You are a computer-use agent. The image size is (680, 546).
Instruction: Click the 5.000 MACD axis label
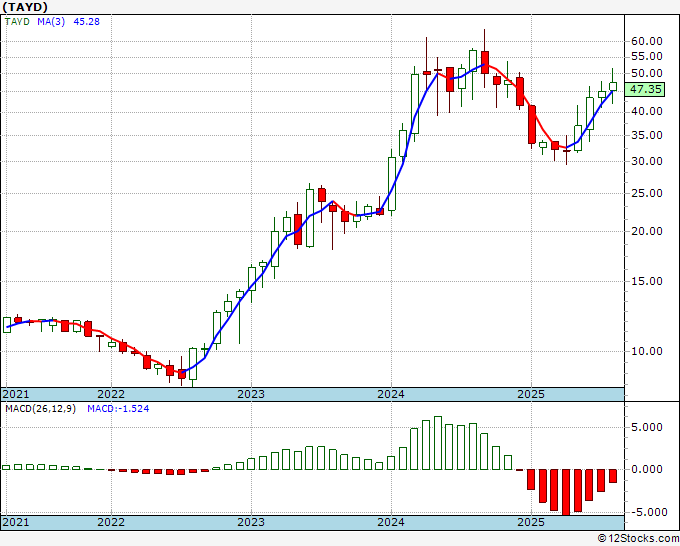[647, 428]
